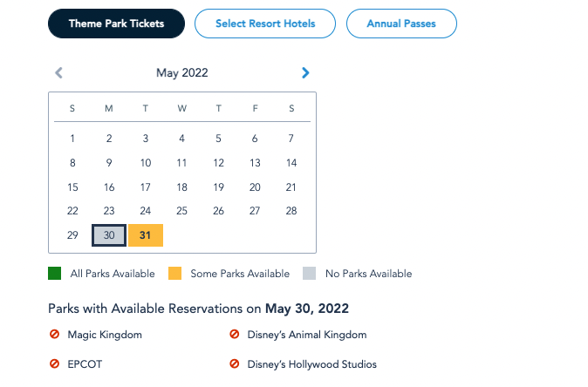Select May 30 on the calendar
The image size is (588, 387).
click(x=109, y=235)
